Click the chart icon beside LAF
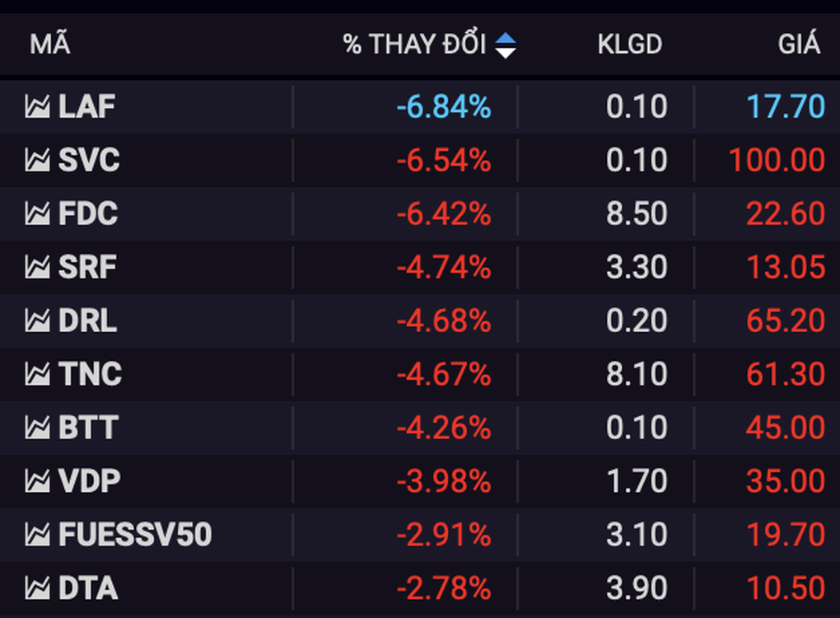This screenshot has height=618, width=840. 37,106
